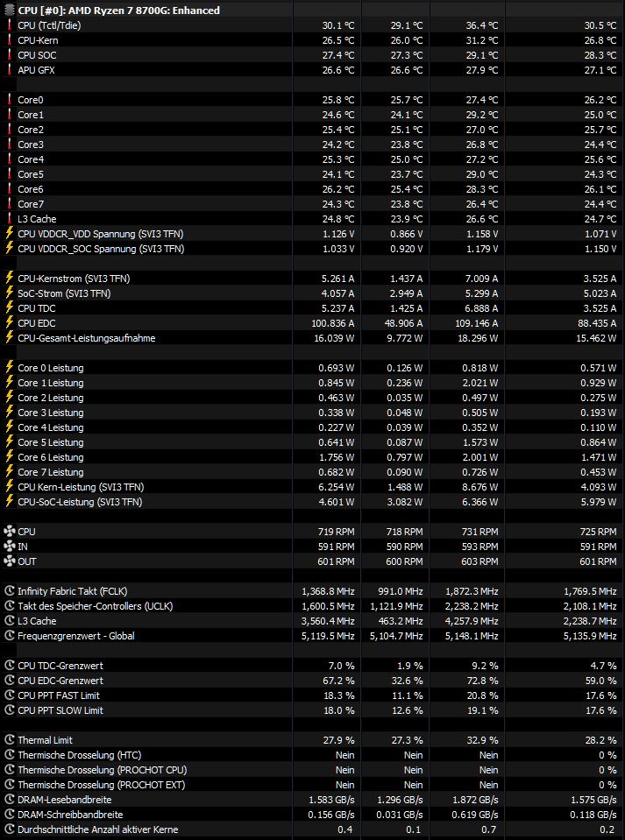The width and height of the screenshot is (625, 840).
Task: Click the CPU chip icon in the header row
Action: [9, 11]
